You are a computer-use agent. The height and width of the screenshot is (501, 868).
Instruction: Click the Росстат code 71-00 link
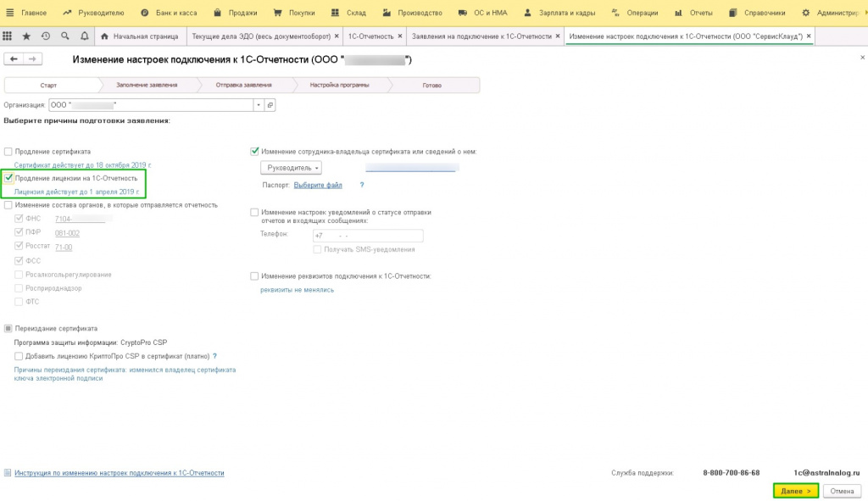(x=64, y=247)
